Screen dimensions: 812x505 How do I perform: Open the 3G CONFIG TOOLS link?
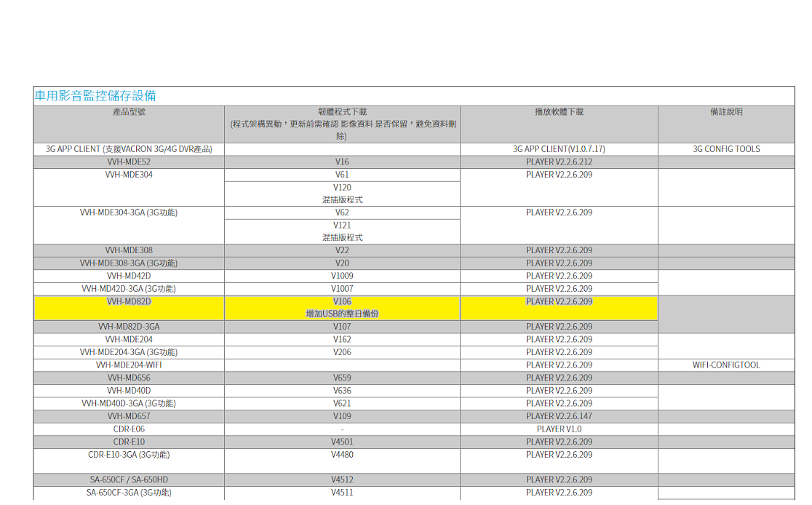[x=726, y=149]
